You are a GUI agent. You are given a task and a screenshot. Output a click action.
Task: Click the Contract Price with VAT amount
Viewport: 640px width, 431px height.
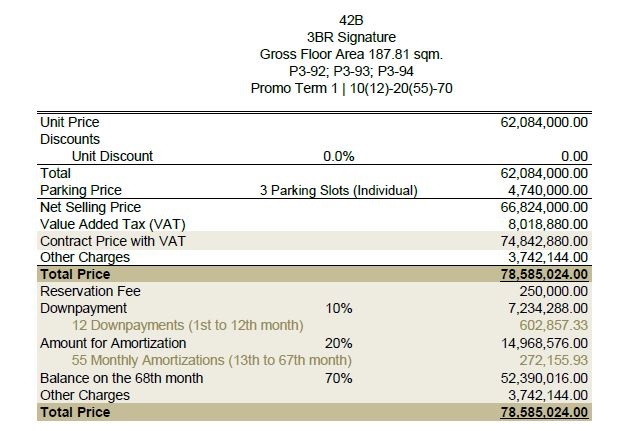pyautogui.click(x=544, y=241)
